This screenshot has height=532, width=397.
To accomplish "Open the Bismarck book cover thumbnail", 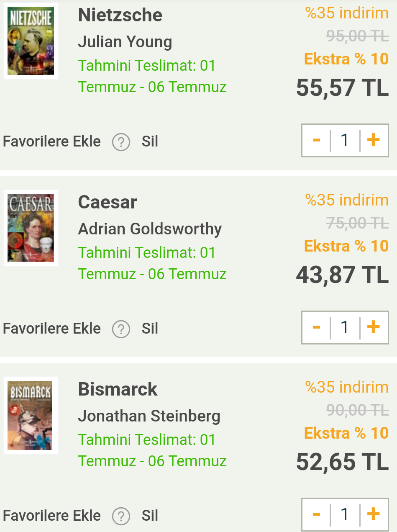I will click(31, 415).
